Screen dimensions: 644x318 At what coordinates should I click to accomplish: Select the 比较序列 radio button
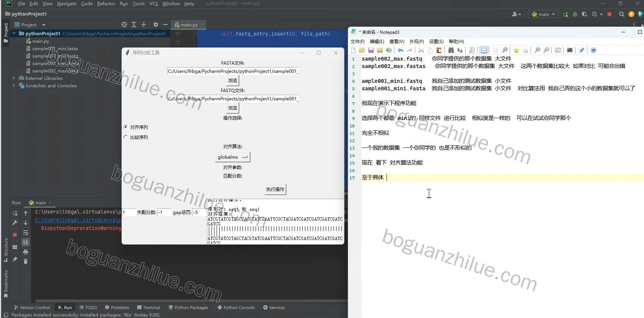[x=125, y=137]
